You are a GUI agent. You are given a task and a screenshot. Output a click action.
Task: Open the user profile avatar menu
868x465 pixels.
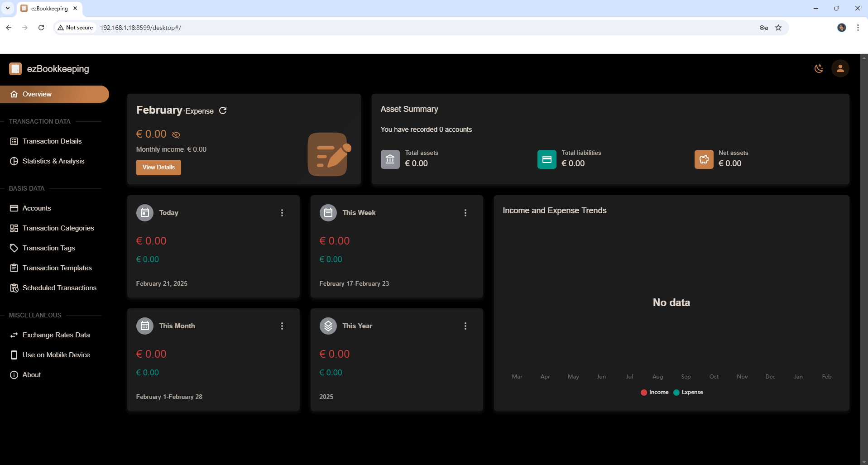click(840, 68)
